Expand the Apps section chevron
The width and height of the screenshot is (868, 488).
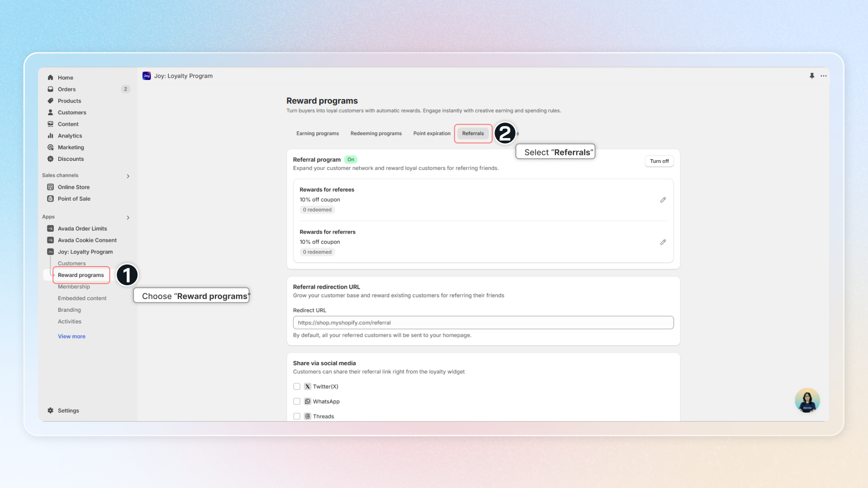[x=128, y=218]
